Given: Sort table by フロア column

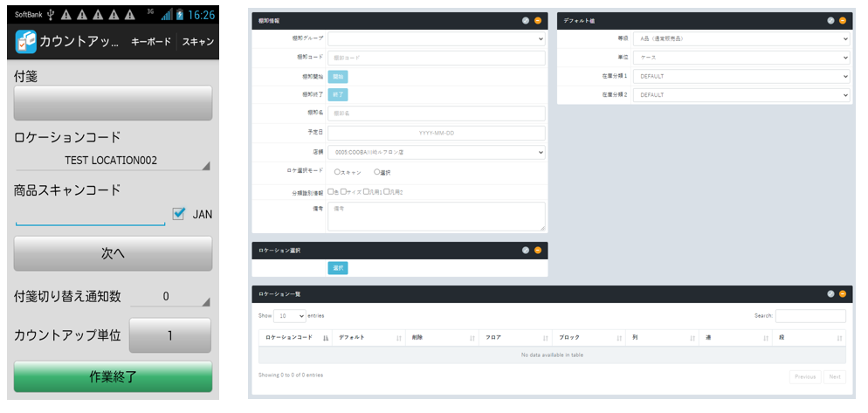Looking at the screenshot, I should click(x=515, y=338).
